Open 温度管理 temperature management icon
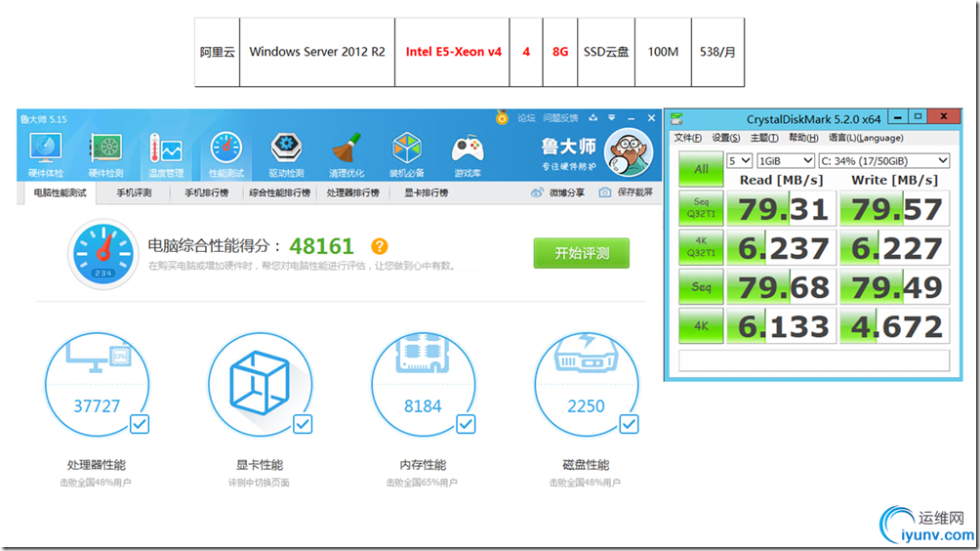 pyautogui.click(x=166, y=153)
